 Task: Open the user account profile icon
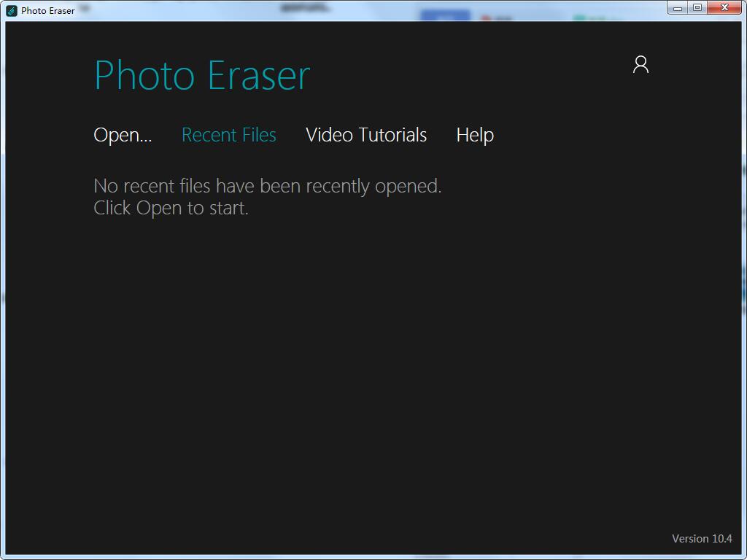(640, 64)
